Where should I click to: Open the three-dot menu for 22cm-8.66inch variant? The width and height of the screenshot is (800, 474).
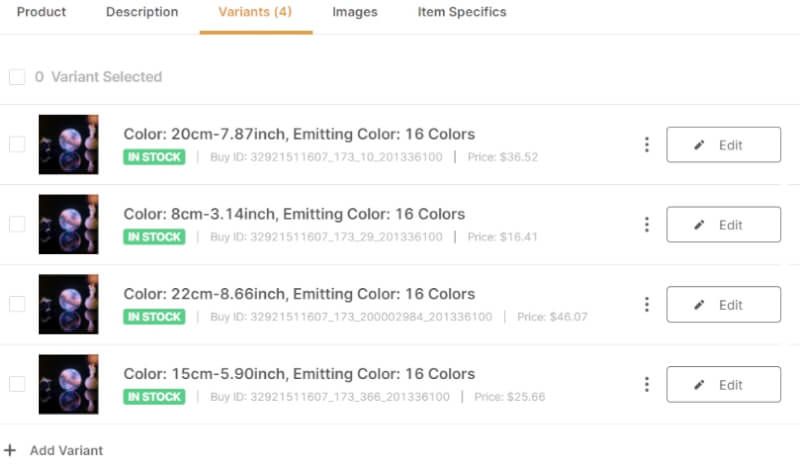point(646,305)
